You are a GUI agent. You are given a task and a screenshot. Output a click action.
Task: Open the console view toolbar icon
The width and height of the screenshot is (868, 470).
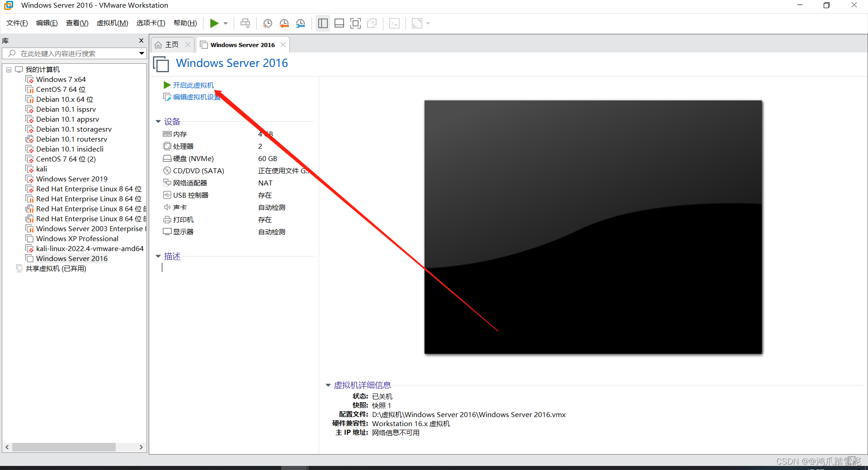[394, 23]
